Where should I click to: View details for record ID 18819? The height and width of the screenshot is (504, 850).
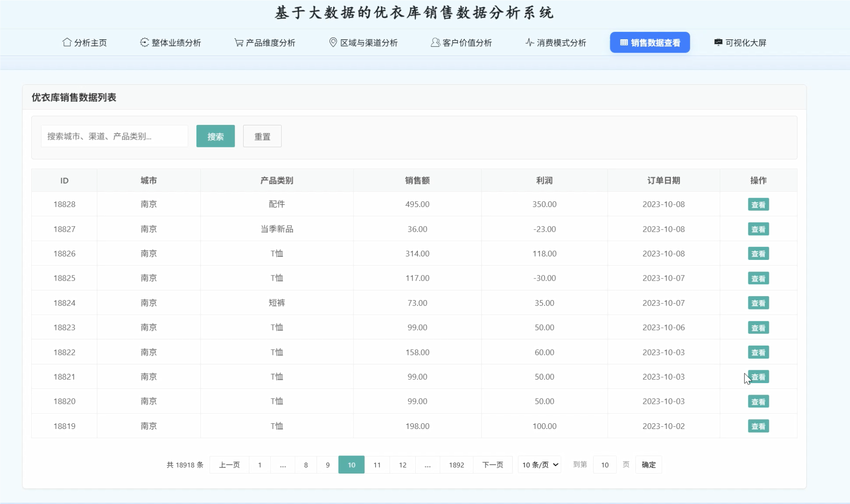758,426
